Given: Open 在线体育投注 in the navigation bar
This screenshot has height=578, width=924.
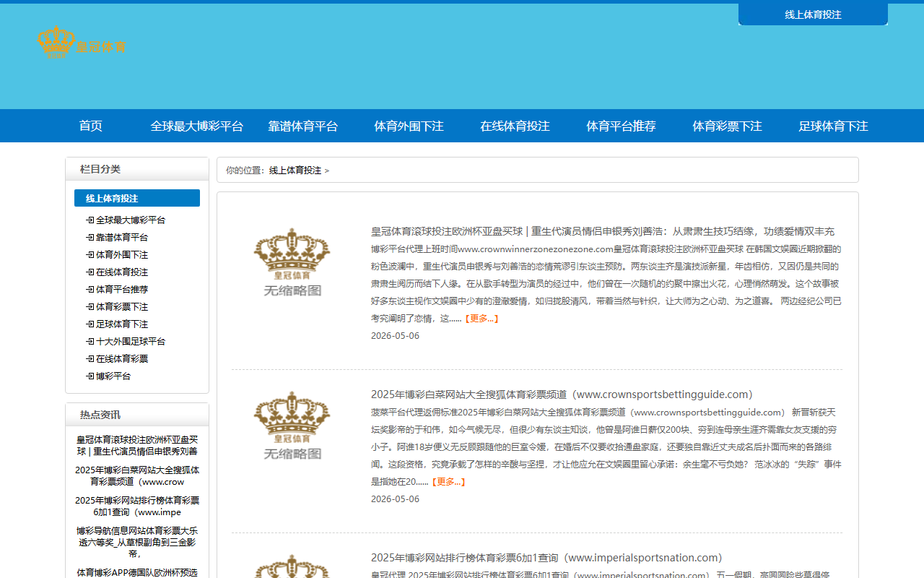Looking at the screenshot, I should (515, 126).
